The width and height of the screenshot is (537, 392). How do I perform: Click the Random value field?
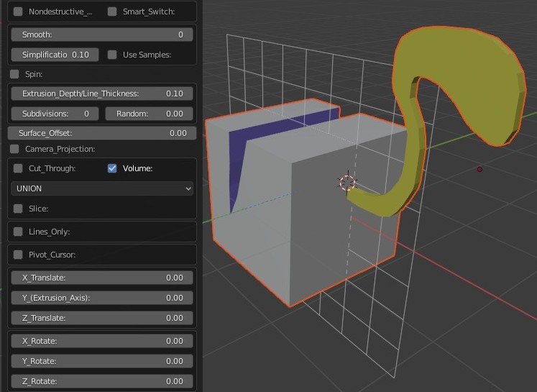pyautogui.click(x=149, y=114)
